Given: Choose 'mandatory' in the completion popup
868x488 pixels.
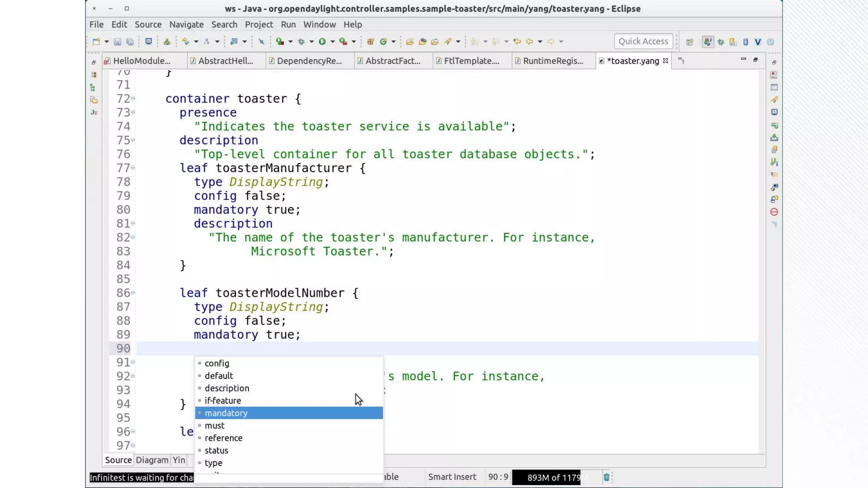Looking at the screenshot, I should point(226,413).
